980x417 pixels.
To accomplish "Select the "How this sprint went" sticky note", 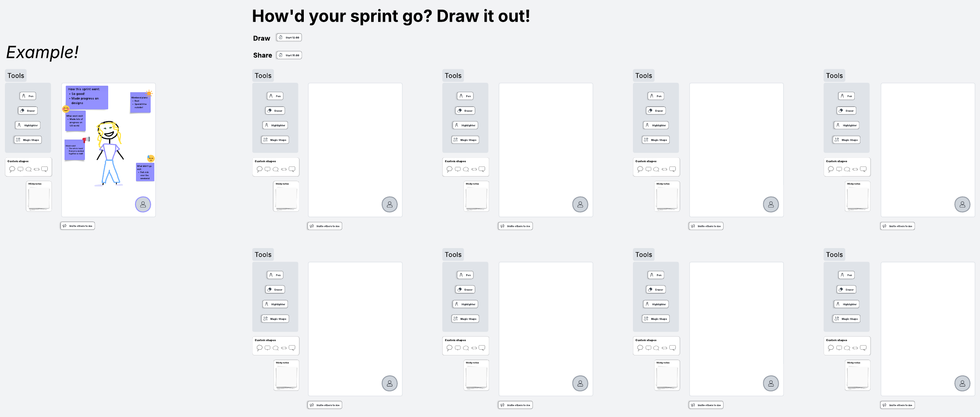I will [x=87, y=97].
